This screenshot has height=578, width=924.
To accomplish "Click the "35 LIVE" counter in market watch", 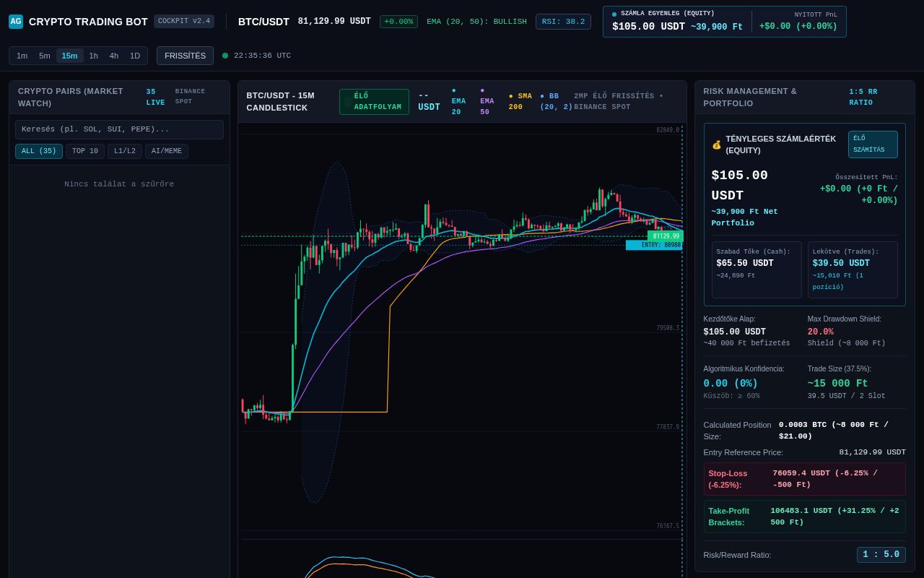I will [x=156, y=98].
